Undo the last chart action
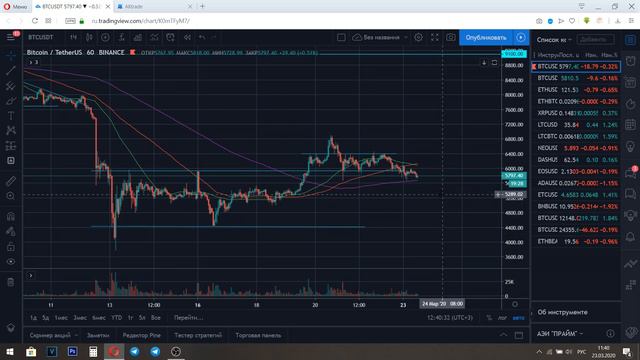The height and width of the screenshot is (360, 640). pos(202,37)
